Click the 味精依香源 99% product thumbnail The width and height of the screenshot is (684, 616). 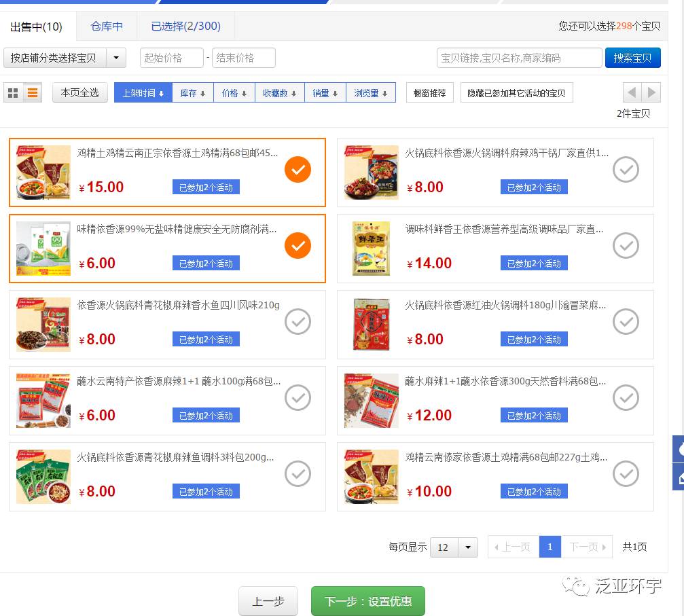tap(43, 249)
